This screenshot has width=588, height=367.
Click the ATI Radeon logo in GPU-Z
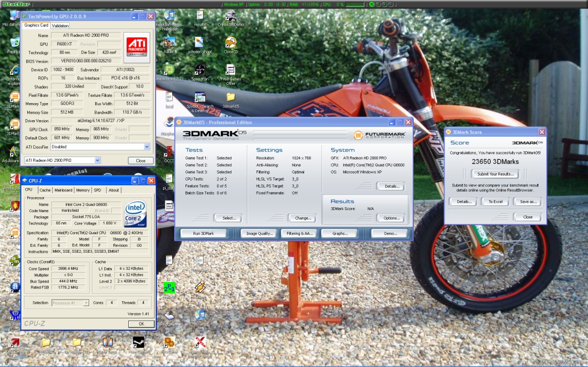[x=136, y=47]
